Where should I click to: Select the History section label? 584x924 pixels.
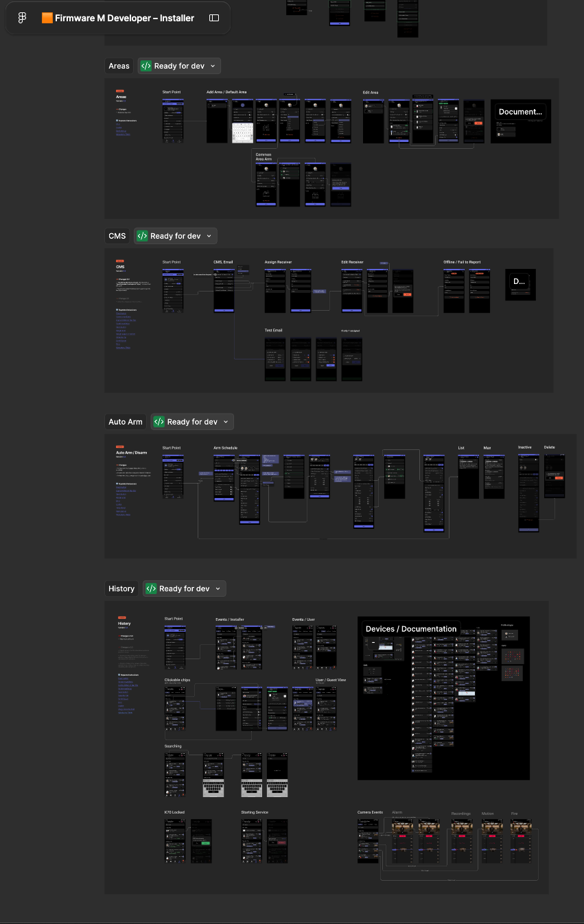click(x=121, y=589)
